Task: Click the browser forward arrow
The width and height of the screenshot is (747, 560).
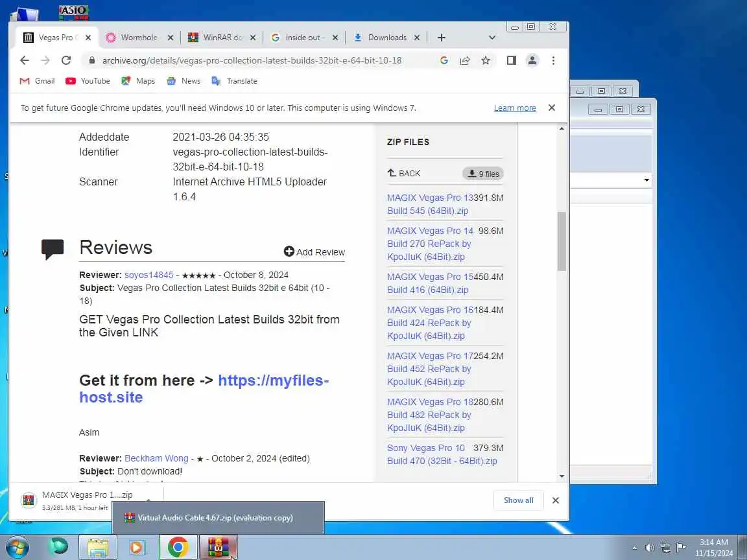Action: click(x=45, y=60)
